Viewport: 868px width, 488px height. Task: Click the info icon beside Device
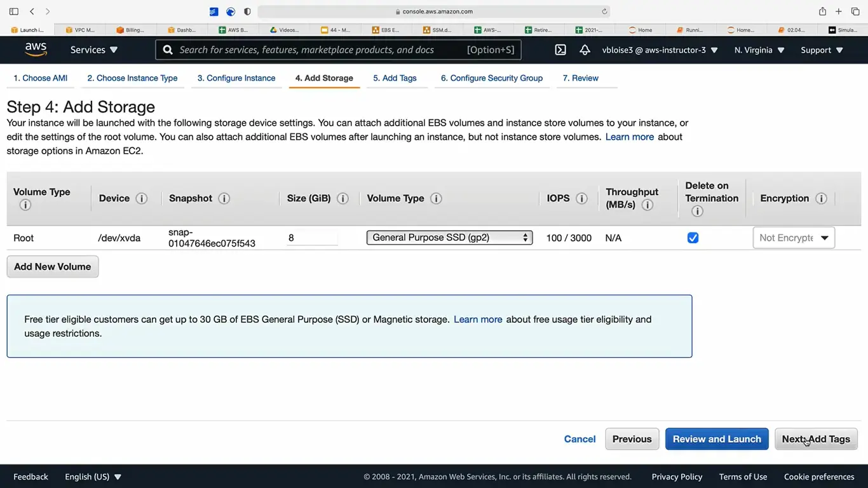[x=142, y=198]
